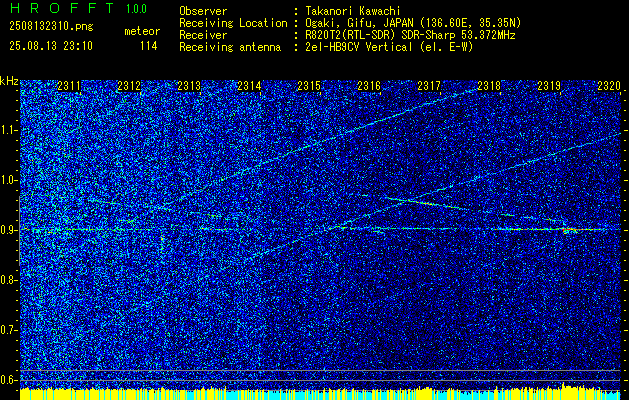The height and width of the screenshot is (400, 629).
Task: Click the meteor count 114
Action: click(x=148, y=46)
